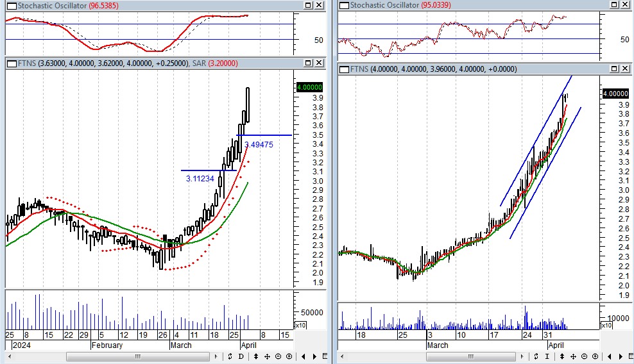634x364 pixels.
Task: Maximize the left Stochastic Oscillator pane
Action: click(307, 5)
